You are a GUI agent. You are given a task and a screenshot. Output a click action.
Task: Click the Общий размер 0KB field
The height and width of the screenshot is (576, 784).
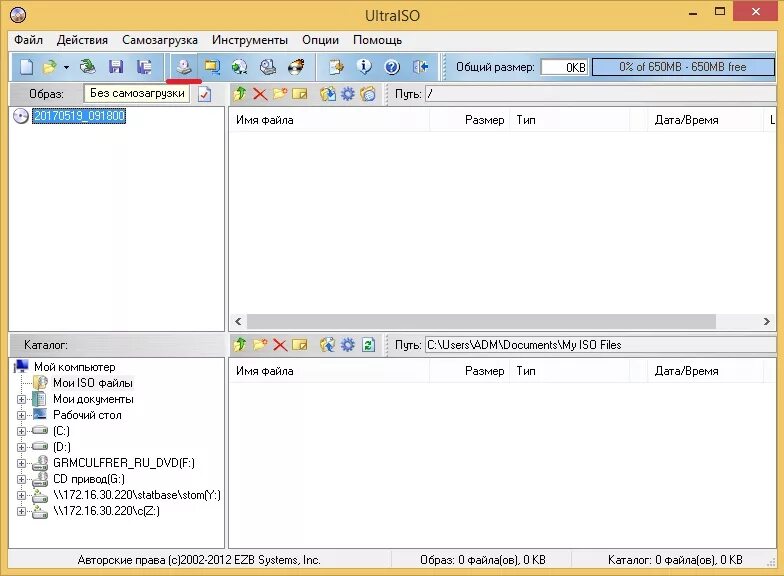pos(564,67)
